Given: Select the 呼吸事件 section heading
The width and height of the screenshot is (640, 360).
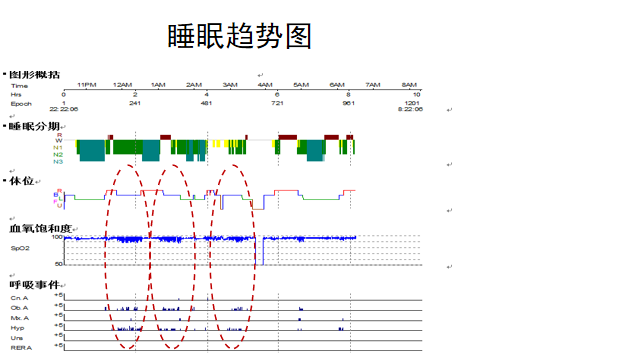Looking at the screenshot, I should pyautogui.click(x=34, y=284).
